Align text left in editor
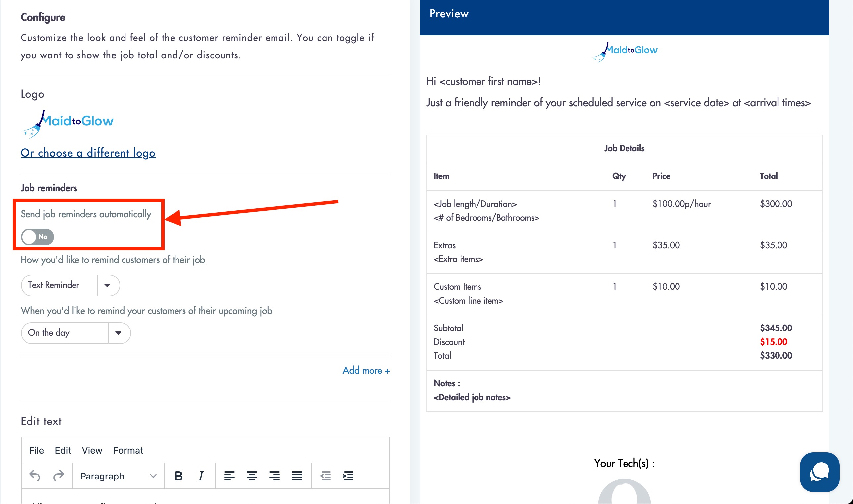The image size is (853, 504). click(x=229, y=476)
